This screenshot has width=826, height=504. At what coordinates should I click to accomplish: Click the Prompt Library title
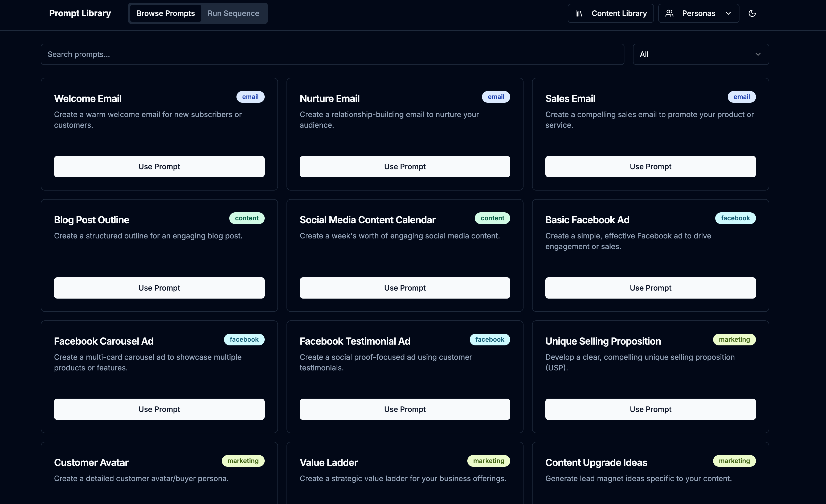click(x=80, y=13)
